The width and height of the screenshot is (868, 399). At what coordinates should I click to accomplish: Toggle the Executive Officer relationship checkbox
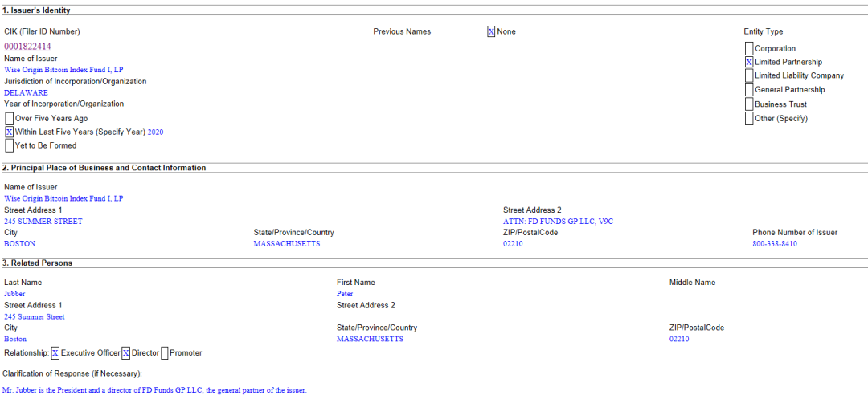point(55,353)
